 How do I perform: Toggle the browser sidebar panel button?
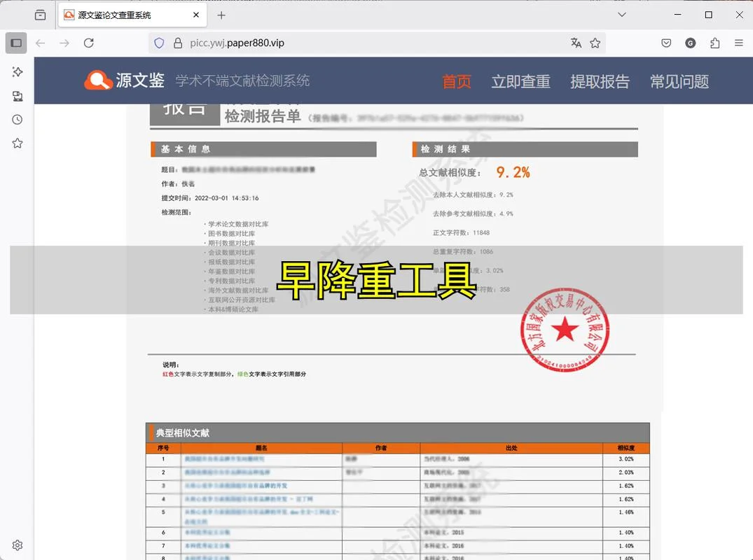click(x=16, y=43)
